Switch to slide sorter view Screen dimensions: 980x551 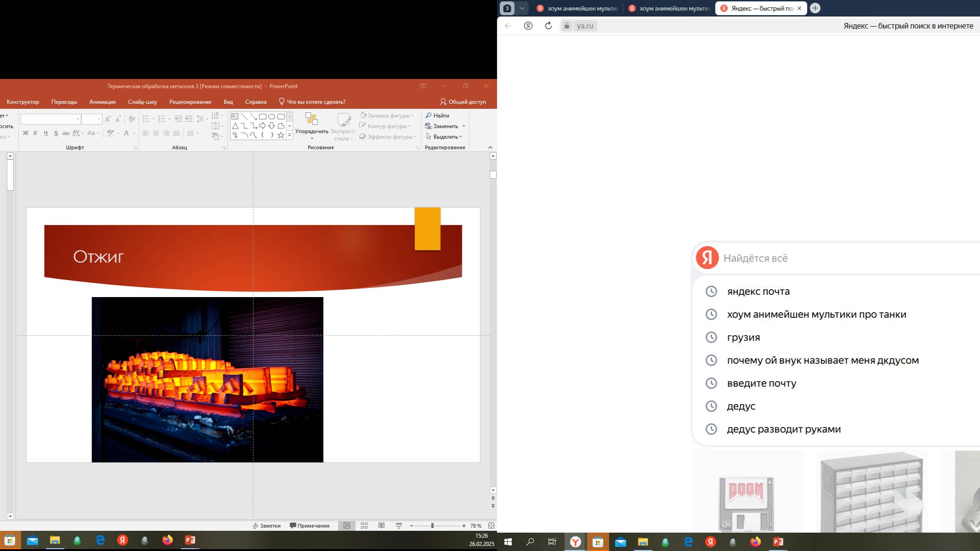(364, 526)
